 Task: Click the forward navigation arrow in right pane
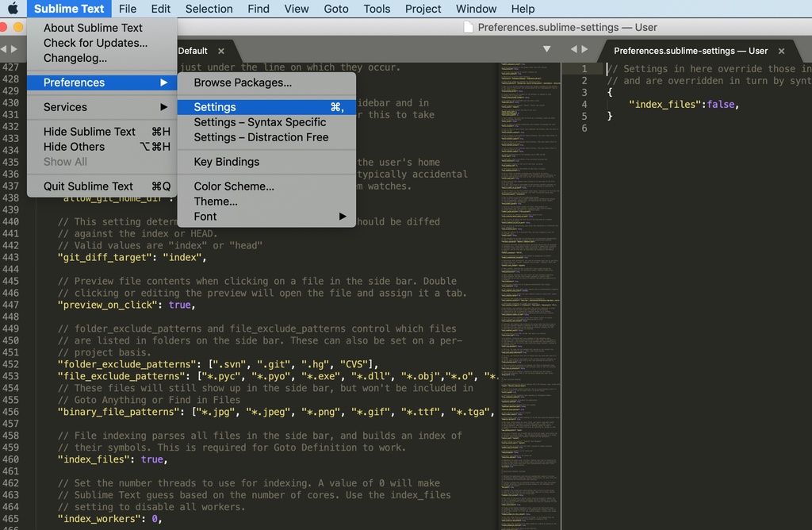pyautogui.click(x=586, y=49)
